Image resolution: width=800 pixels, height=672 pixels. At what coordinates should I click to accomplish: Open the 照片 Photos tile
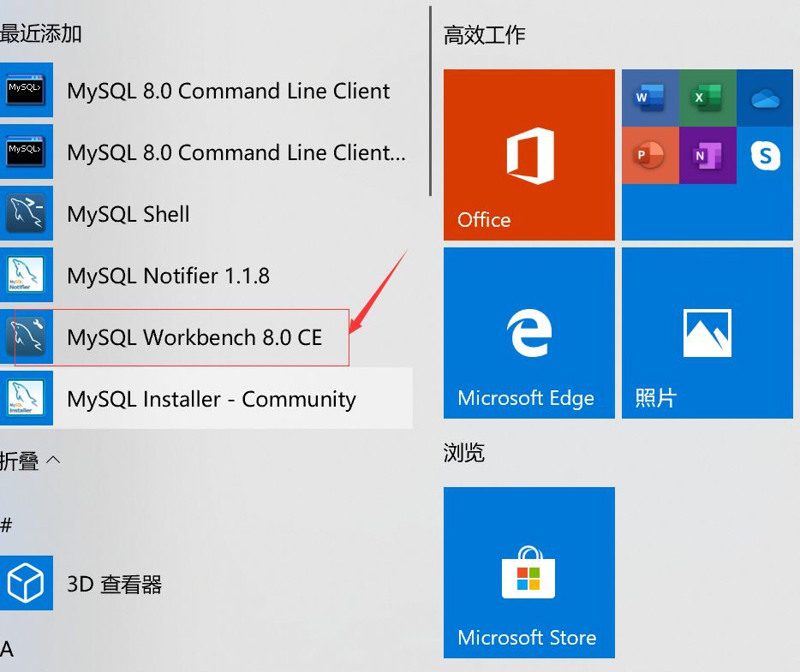coord(707,333)
